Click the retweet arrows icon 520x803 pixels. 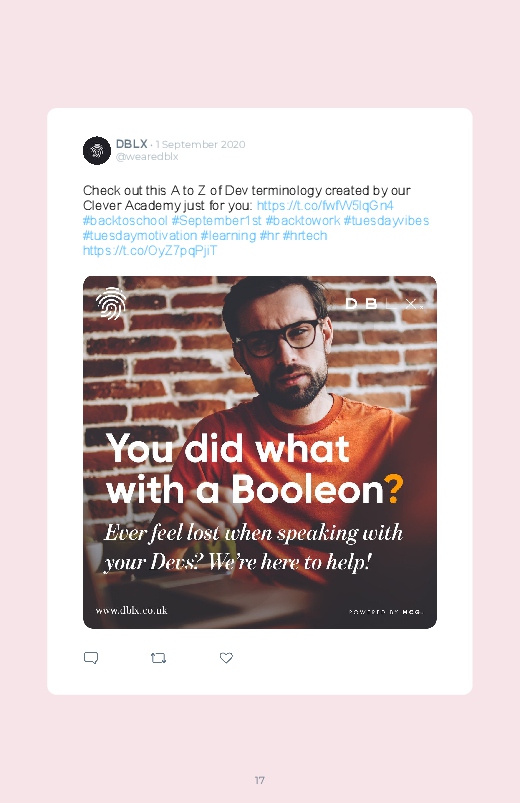[x=158, y=658]
